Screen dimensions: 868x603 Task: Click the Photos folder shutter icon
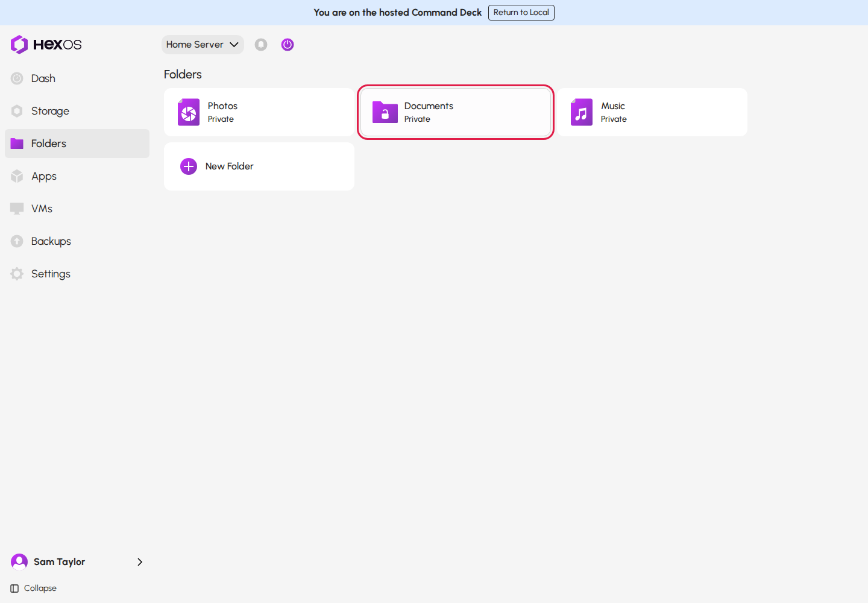point(189,112)
